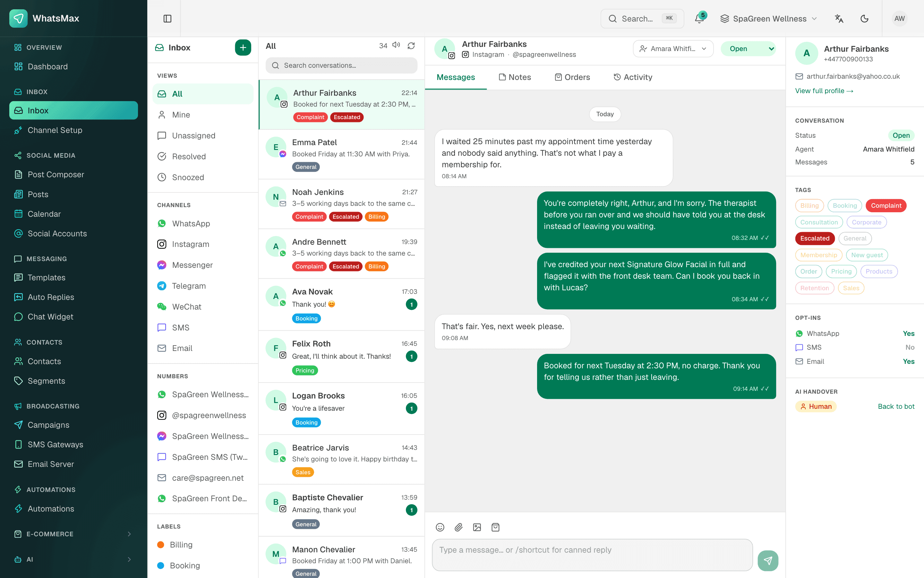Open Noah Jenkins conversation
Image resolution: width=924 pixels, height=578 pixels.
pos(341,204)
